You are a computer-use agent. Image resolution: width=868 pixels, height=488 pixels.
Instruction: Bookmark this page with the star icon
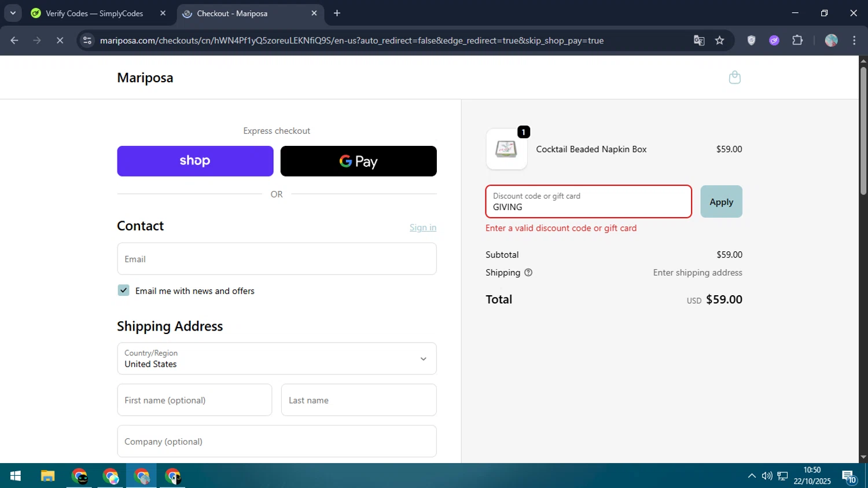[719, 41]
